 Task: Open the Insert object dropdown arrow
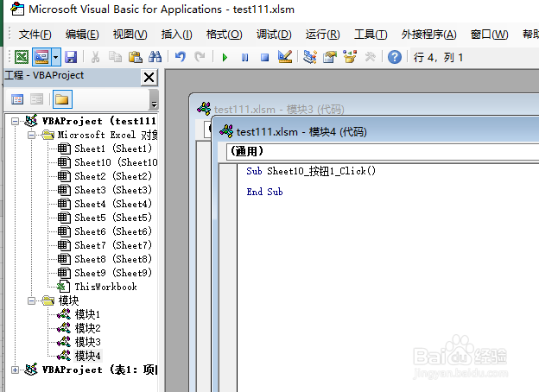[x=55, y=57]
